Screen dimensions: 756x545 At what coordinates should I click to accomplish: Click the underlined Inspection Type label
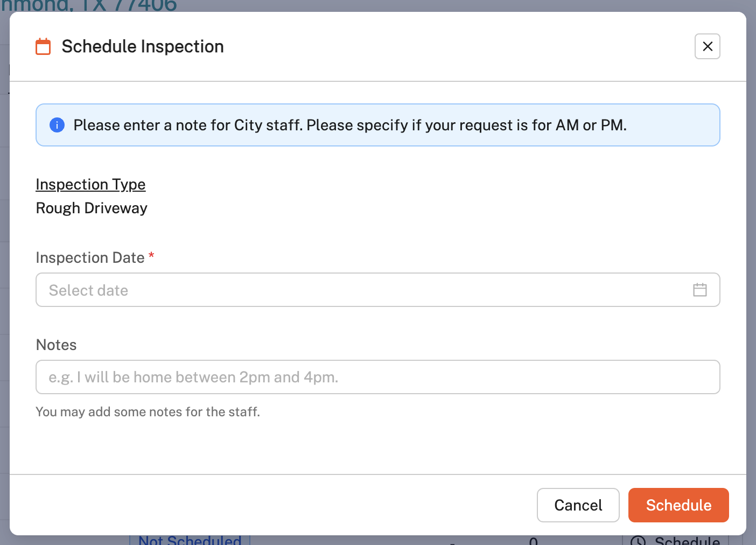pos(90,184)
